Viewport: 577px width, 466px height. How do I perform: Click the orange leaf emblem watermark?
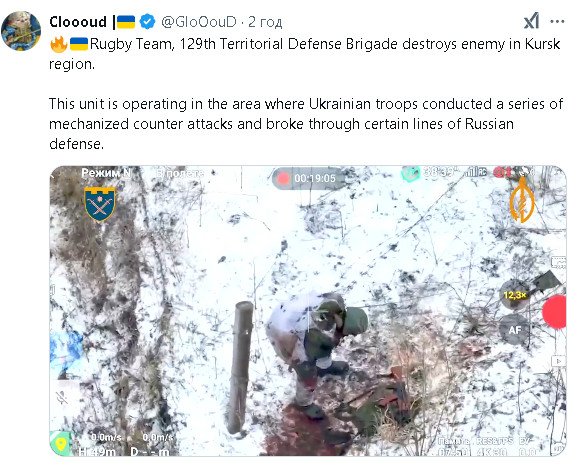click(x=522, y=200)
